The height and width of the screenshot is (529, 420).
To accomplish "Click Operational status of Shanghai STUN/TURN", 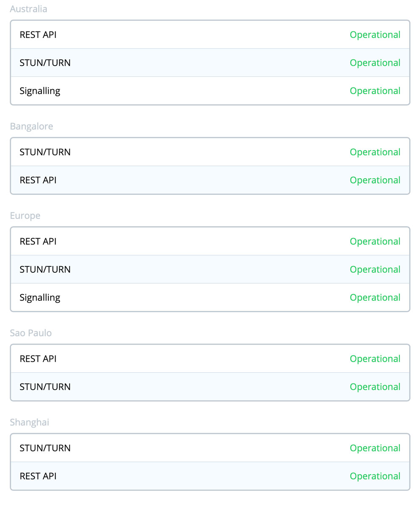I will click(375, 448).
